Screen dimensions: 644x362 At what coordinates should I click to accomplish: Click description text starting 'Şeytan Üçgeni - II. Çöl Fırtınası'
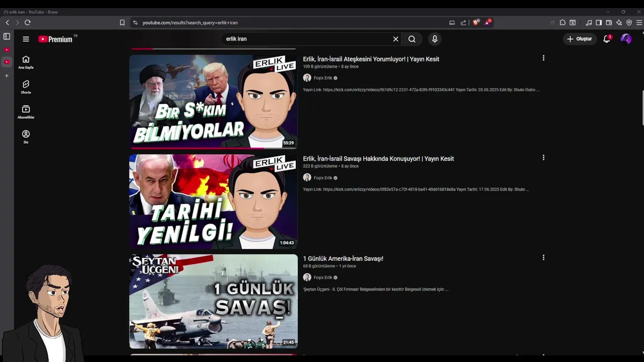pos(375,289)
